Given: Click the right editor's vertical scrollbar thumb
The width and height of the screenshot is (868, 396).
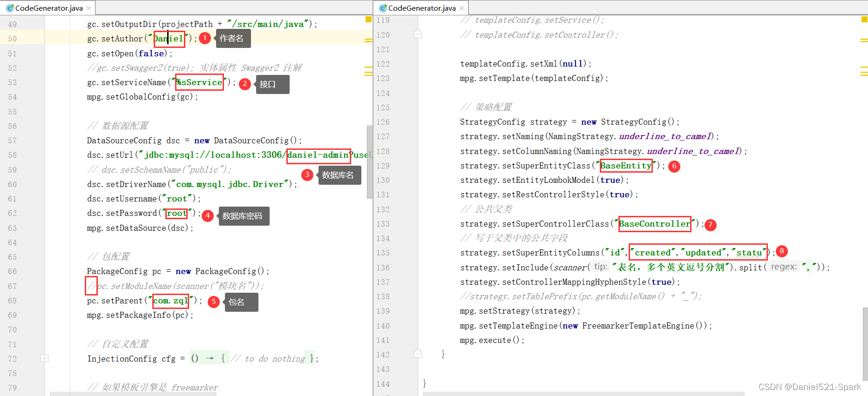Looking at the screenshot, I should pyautogui.click(x=865, y=344).
